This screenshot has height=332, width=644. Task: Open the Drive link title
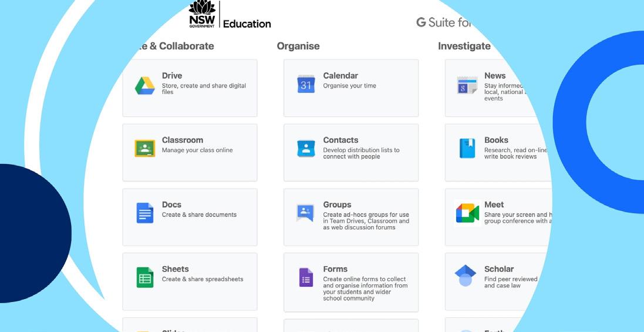pos(171,76)
